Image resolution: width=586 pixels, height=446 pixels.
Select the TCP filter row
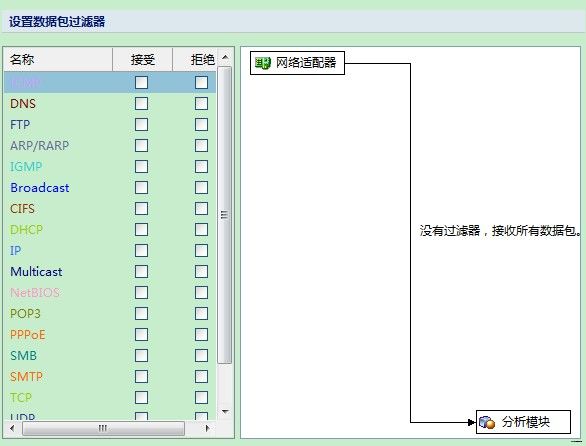click(x=110, y=397)
